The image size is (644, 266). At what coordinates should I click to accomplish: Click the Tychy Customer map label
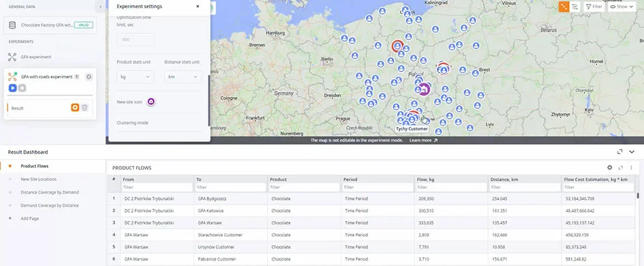click(412, 129)
